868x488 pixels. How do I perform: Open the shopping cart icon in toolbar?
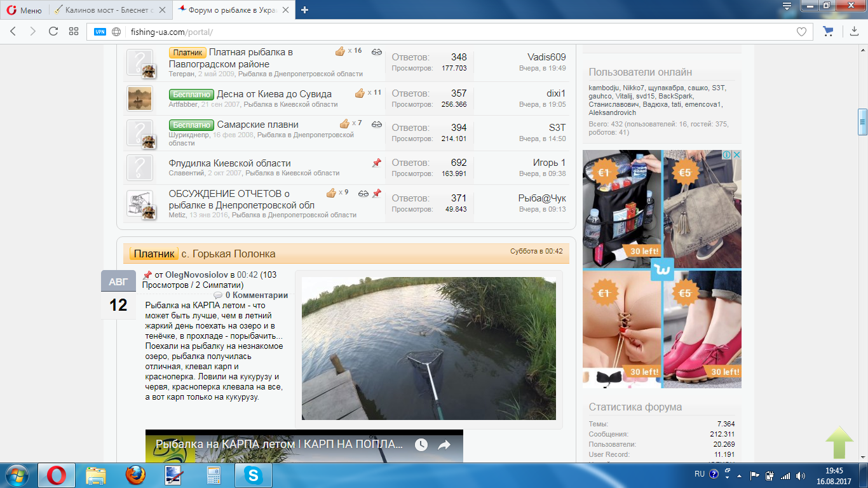click(x=828, y=31)
